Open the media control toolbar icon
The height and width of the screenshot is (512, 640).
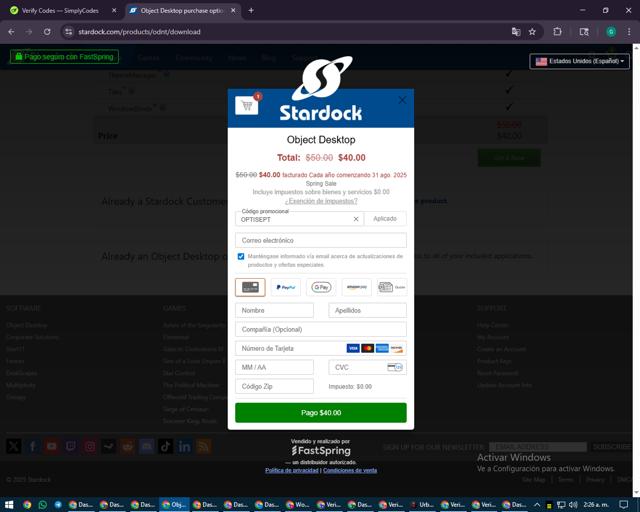coord(584,32)
